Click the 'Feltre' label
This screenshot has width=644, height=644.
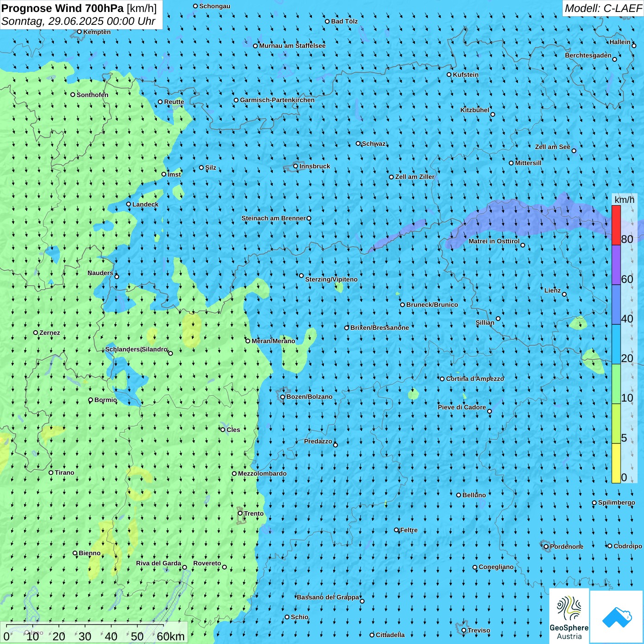(409, 530)
